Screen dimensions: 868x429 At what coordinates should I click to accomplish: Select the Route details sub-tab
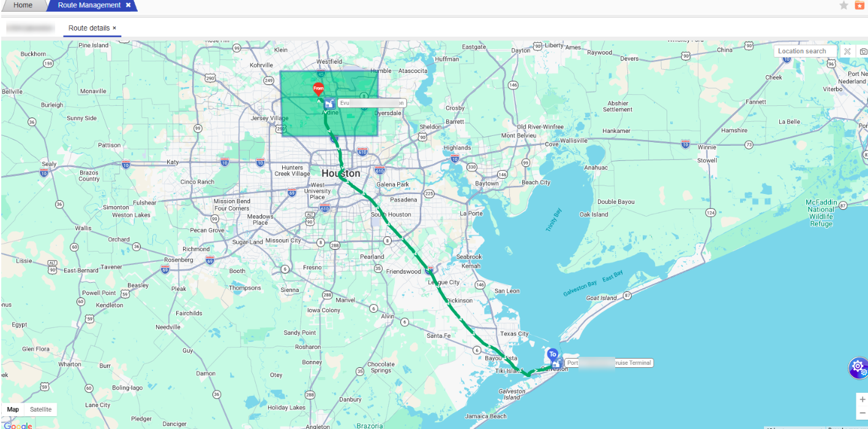pyautogui.click(x=89, y=28)
